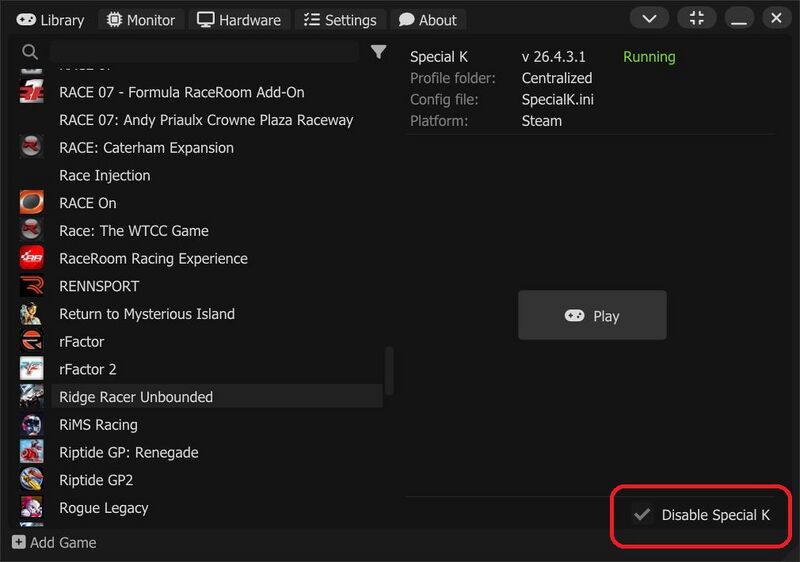Click the Ridge Racer Unbounded icon
This screenshot has width=800, height=562.
point(32,396)
